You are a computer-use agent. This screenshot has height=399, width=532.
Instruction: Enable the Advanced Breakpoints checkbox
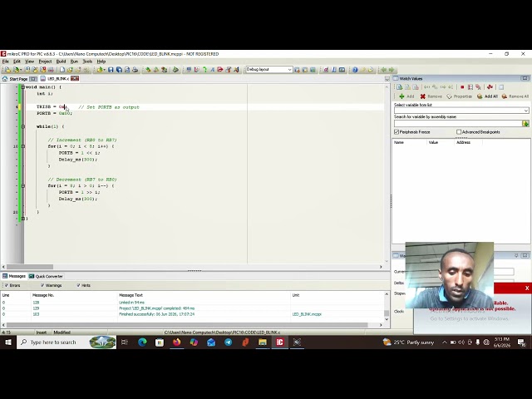[x=459, y=131]
